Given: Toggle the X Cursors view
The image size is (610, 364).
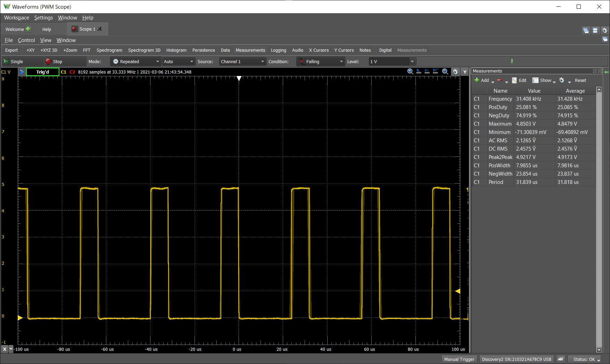Looking at the screenshot, I should click(319, 50).
